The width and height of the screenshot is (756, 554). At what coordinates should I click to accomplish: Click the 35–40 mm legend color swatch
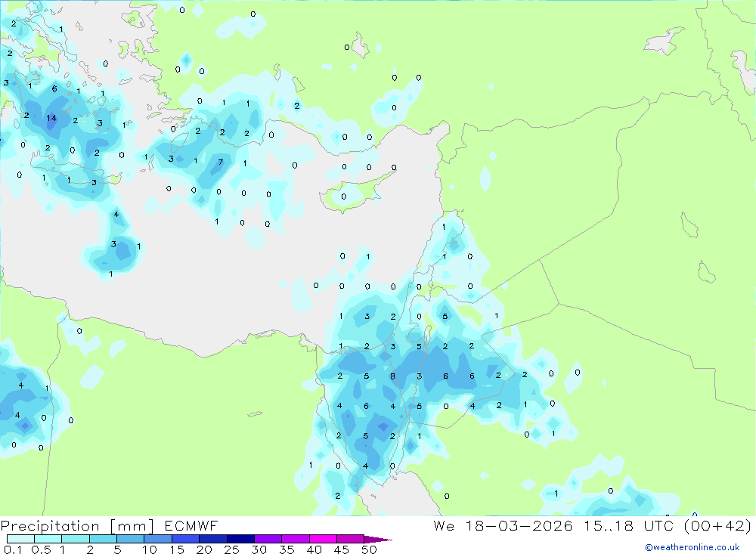click(296, 539)
